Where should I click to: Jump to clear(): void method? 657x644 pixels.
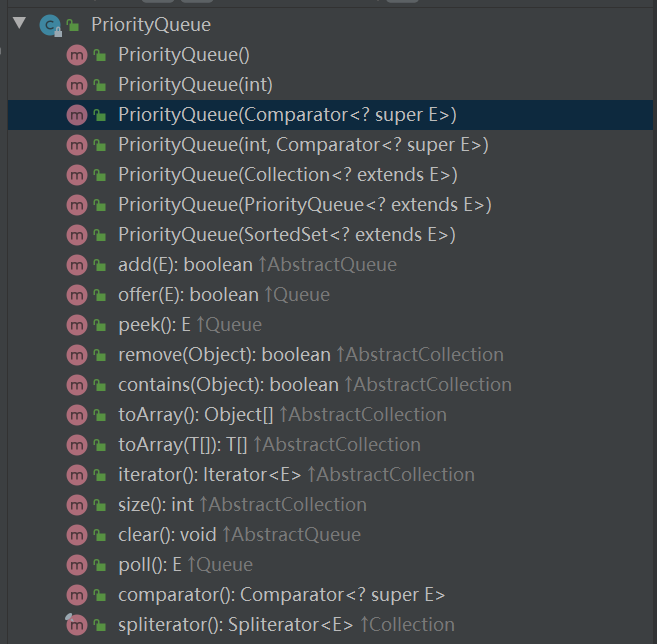tap(167, 535)
